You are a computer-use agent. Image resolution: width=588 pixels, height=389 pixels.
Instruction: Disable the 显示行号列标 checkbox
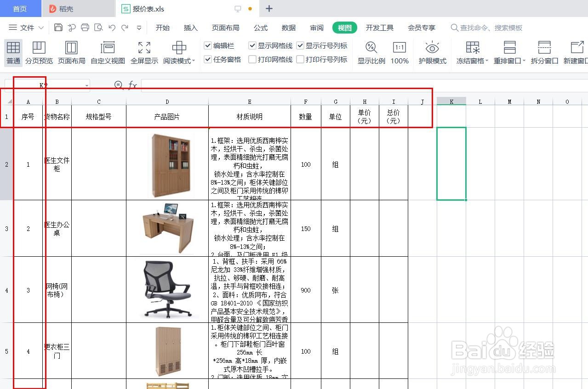tap(300, 45)
